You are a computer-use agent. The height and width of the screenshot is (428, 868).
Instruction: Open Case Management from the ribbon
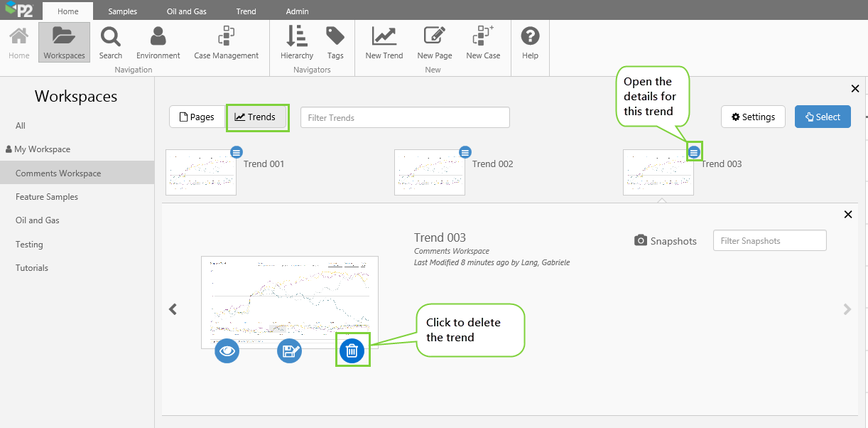click(227, 43)
